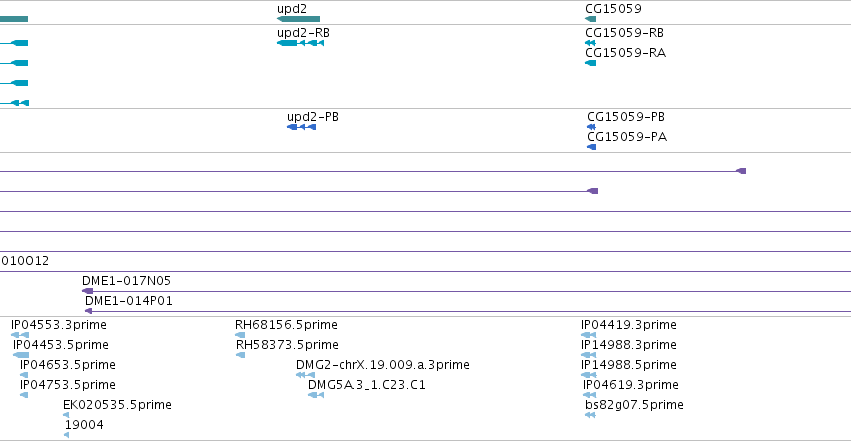
Task: Select the DME1-014P01 clone end arrow
Action: tap(88, 311)
